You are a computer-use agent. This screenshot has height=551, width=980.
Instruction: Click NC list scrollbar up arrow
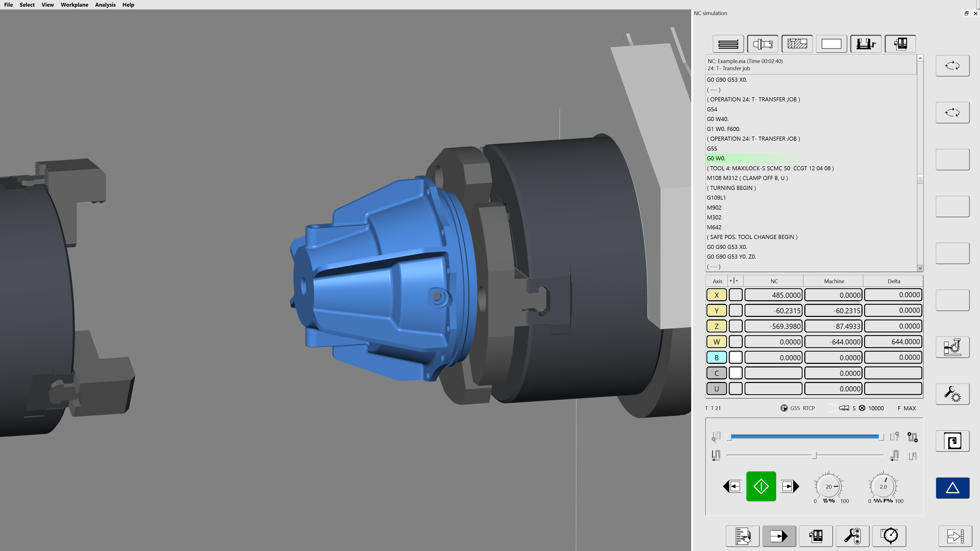920,58
